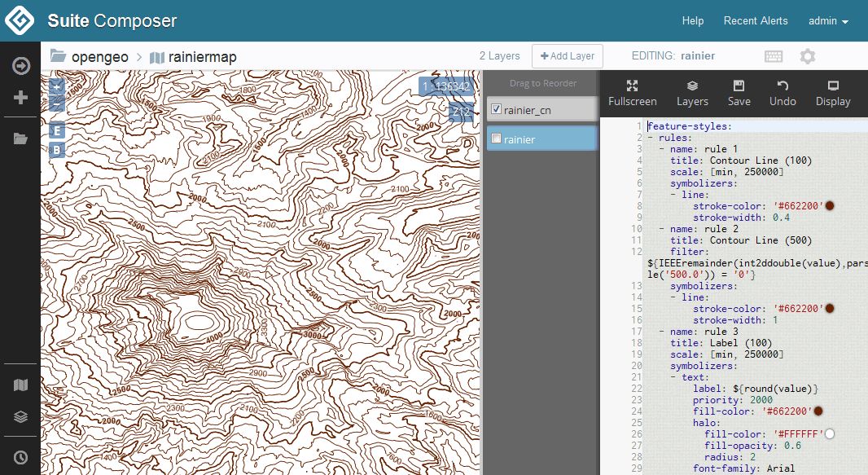Toggle the keyboard shortcuts icon
868x475 pixels.
point(774,55)
